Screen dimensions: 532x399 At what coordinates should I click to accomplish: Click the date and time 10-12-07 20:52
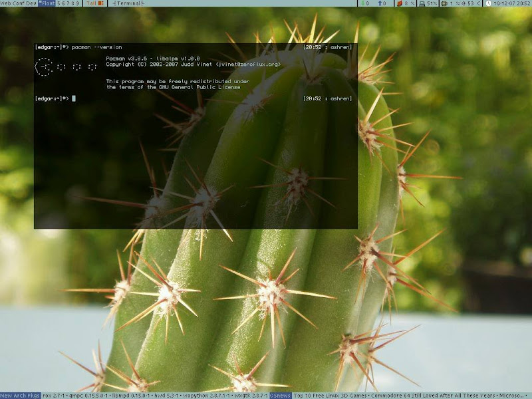(x=511, y=3)
